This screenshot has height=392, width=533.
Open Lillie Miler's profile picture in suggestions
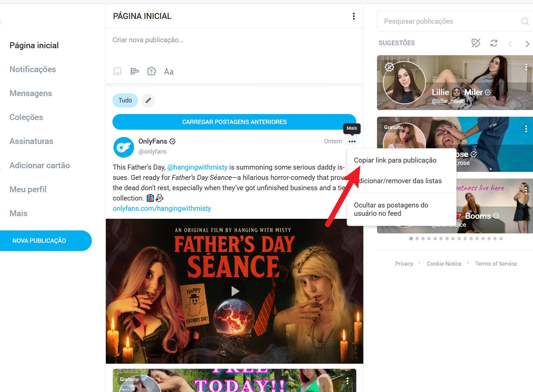coord(404,83)
